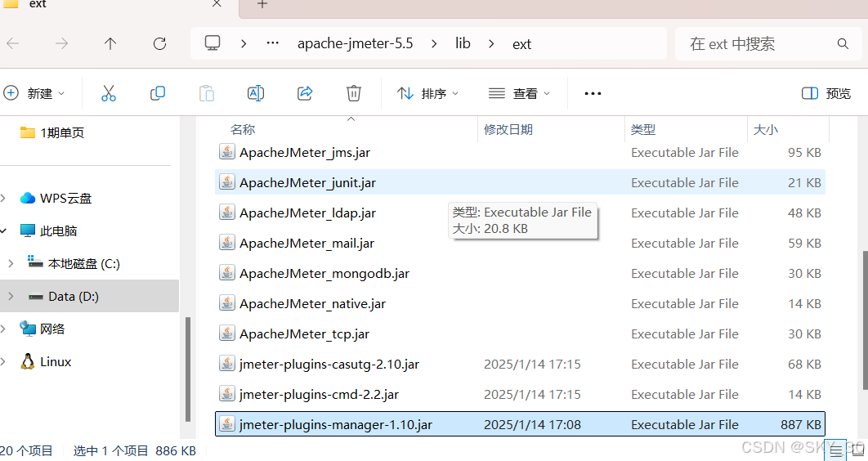Select ApacheJMeter_junit.jar file
The image size is (868, 461).
click(520, 182)
